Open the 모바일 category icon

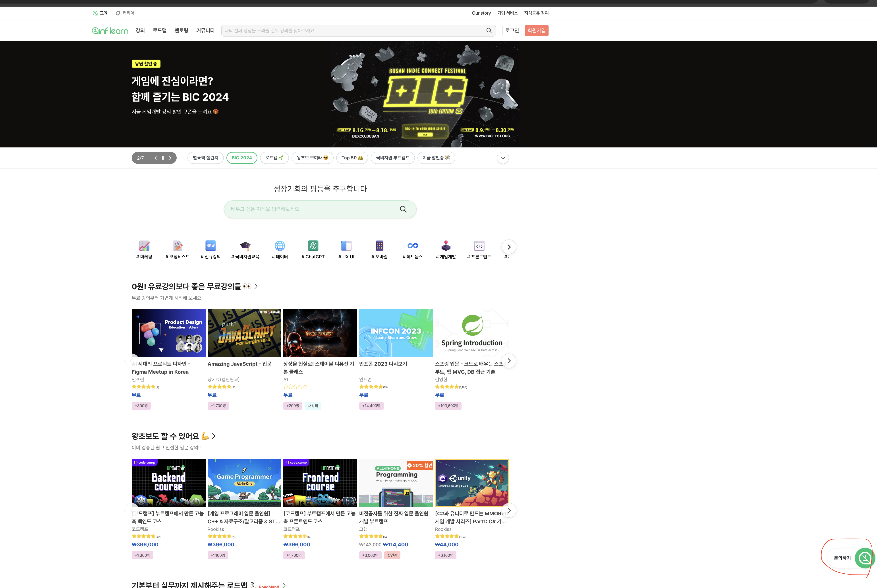(x=379, y=246)
